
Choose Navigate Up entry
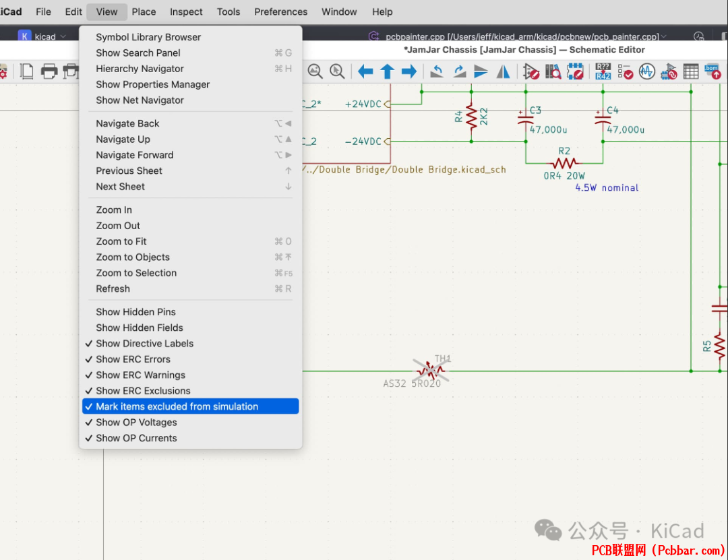click(190, 139)
